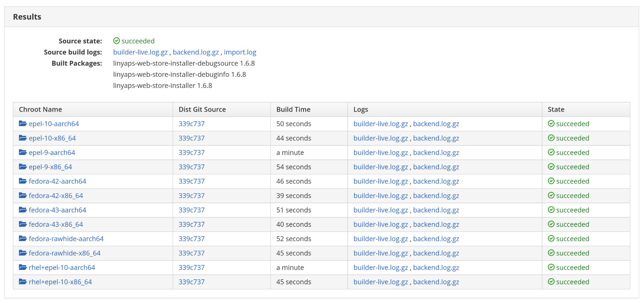Open the source builder-live.log.gz link
This screenshot has width=644, height=303.
click(x=140, y=52)
